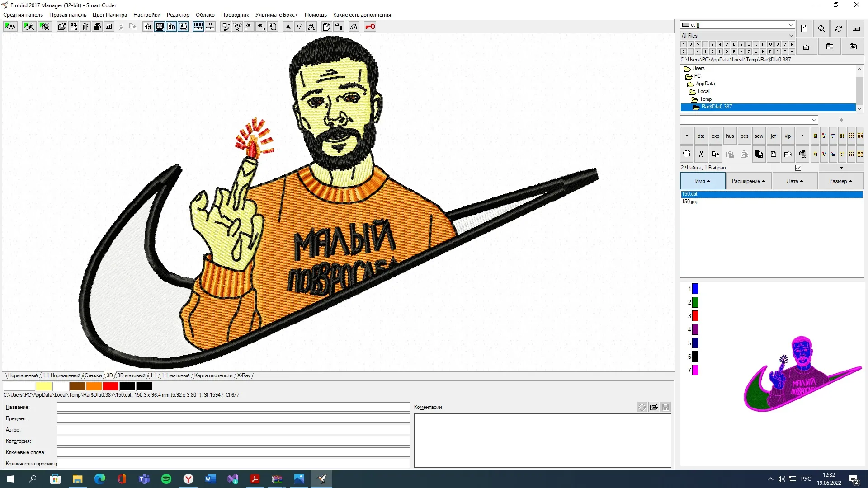Click the rename field icon at top right
Viewport: 868px width, 488px height.
tap(856, 28)
